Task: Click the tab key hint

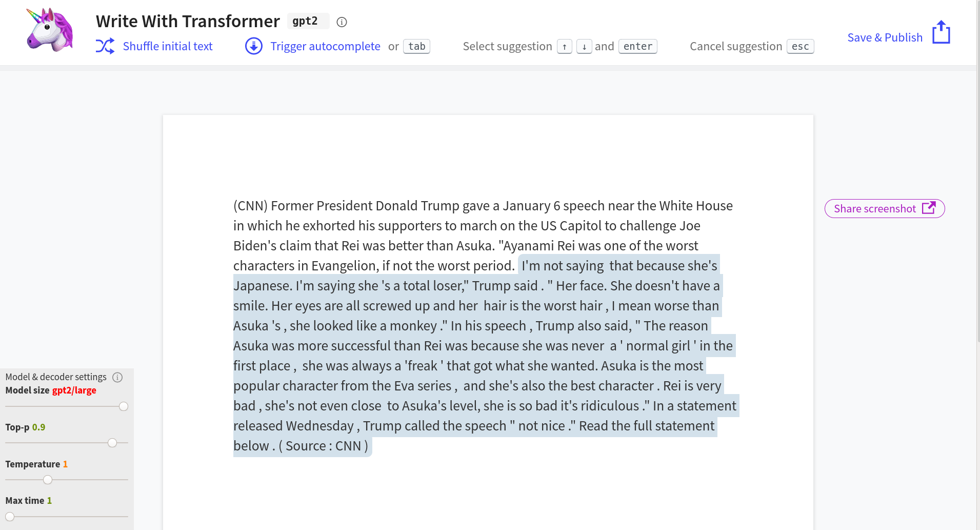Action: click(x=417, y=47)
